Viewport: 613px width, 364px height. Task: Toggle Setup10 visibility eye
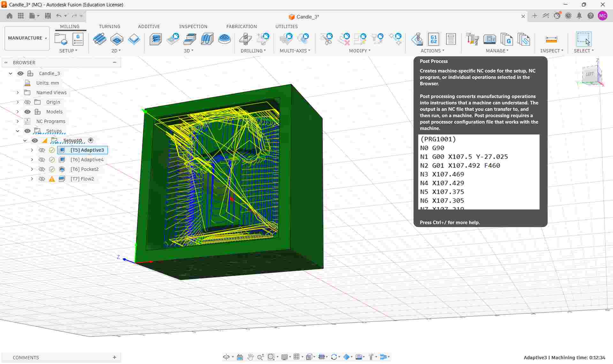tap(35, 140)
